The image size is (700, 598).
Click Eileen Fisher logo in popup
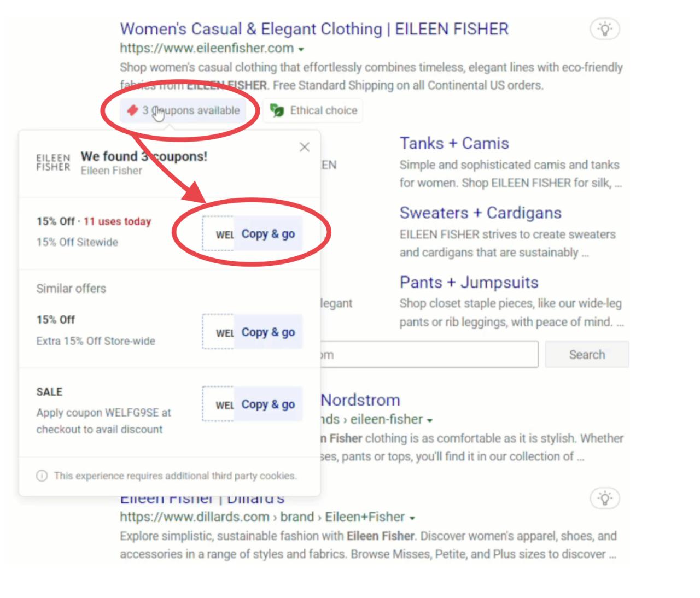click(x=53, y=162)
